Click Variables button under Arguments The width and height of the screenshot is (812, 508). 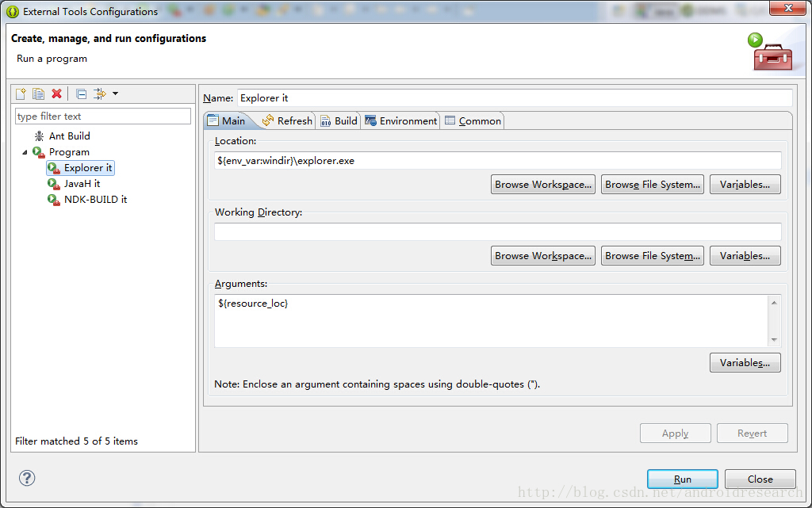pyautogui.click(x=745, y=363)
